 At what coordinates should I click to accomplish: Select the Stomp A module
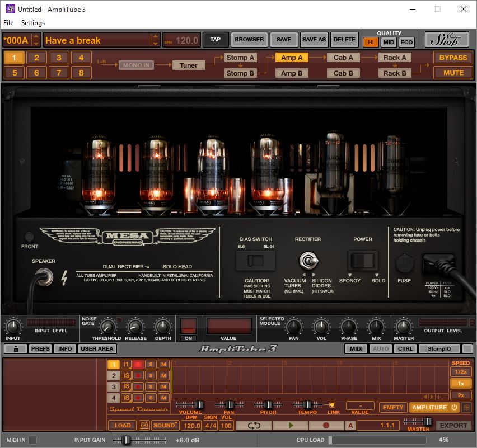point(240,58)
